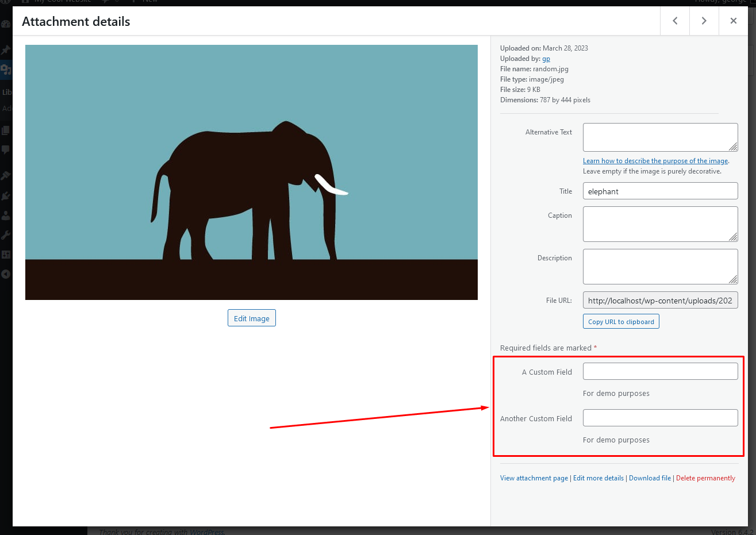This screenshot has width=756, height=535.
Task: Click 'File type: image/jpeg' text
Action: [x=532, y=79]
